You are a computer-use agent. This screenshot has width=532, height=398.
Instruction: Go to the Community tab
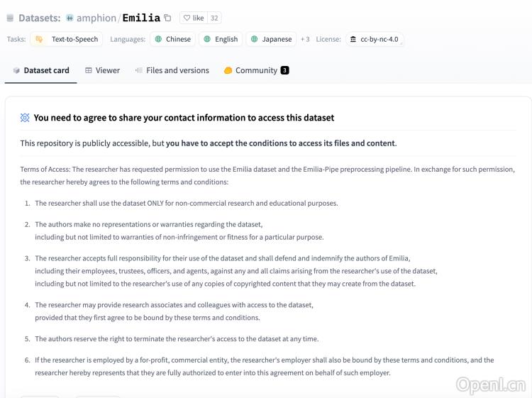coord(251,70)
